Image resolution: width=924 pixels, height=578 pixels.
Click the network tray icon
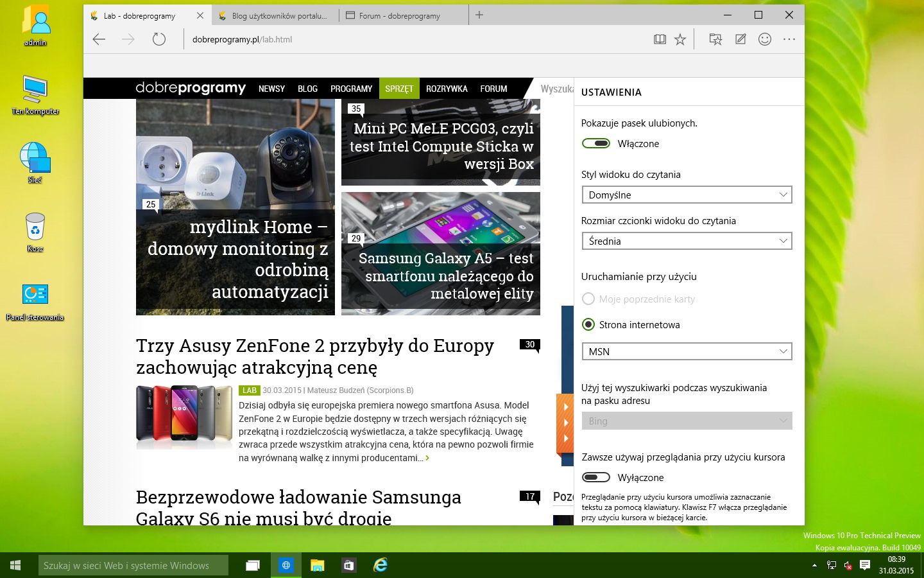(x=832, y=565)
